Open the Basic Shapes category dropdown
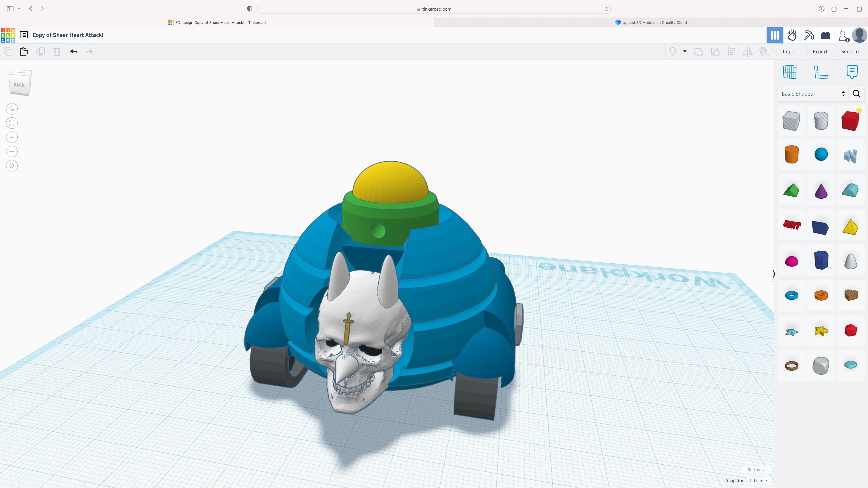 (813, 94)
